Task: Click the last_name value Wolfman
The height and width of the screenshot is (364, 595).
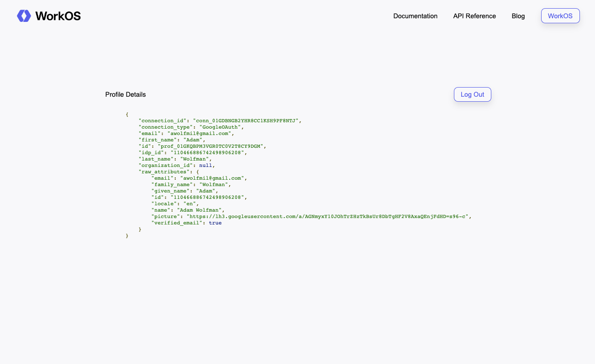Action: tap(194, 159)
